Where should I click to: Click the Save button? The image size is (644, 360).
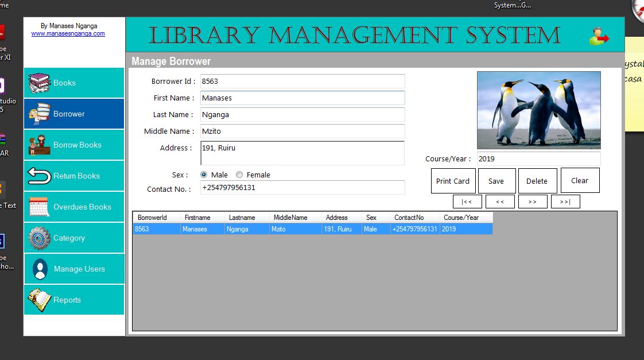[x=496, y=181]
